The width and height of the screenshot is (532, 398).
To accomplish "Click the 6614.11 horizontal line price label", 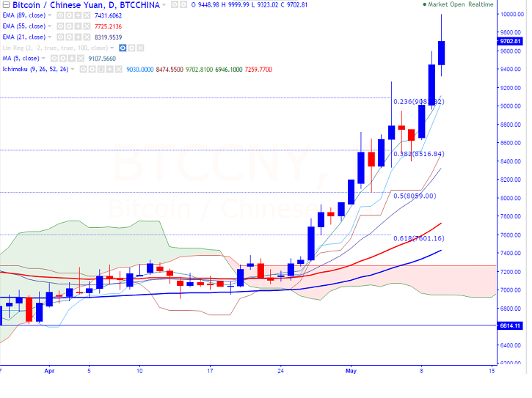I will click(510, 325).
